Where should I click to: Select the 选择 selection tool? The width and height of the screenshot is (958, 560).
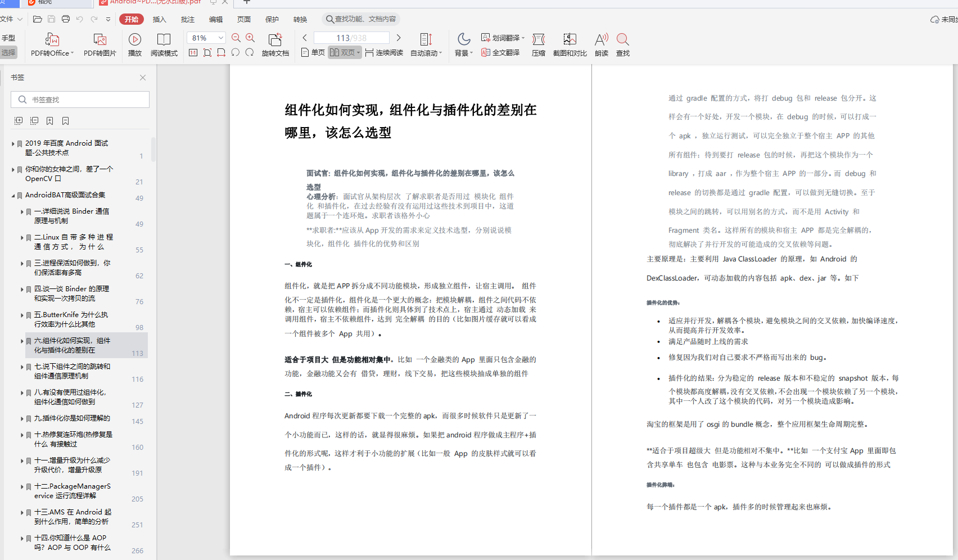click(x=8, y=52)
